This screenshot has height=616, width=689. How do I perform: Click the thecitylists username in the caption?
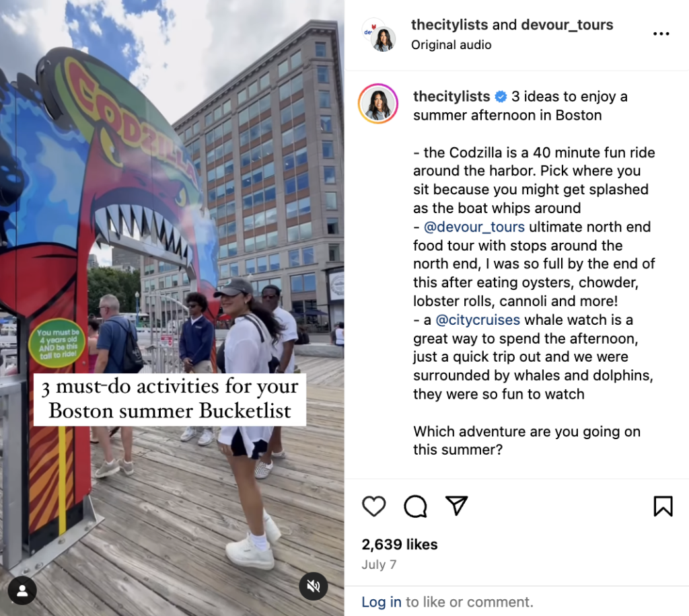point(451,96)
